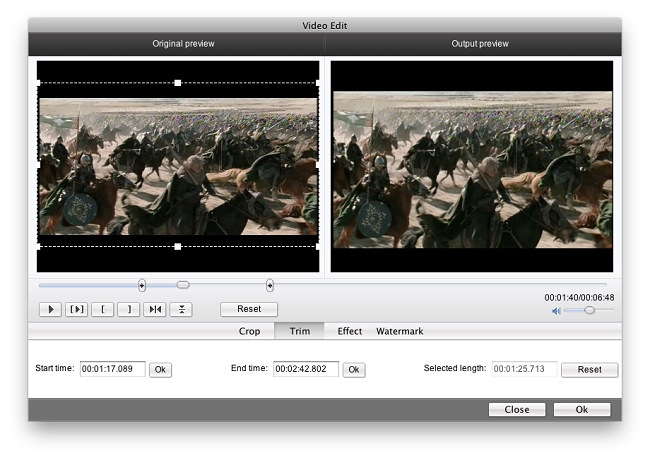Click the Start time input field
The width and height of the screenshot is (650, 460).
pyautogui.click(x=113, y=369)
